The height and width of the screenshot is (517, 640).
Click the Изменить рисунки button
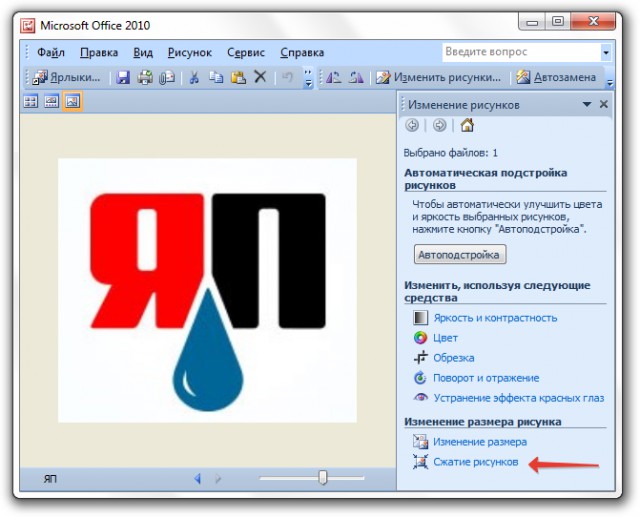click(438, 77)
